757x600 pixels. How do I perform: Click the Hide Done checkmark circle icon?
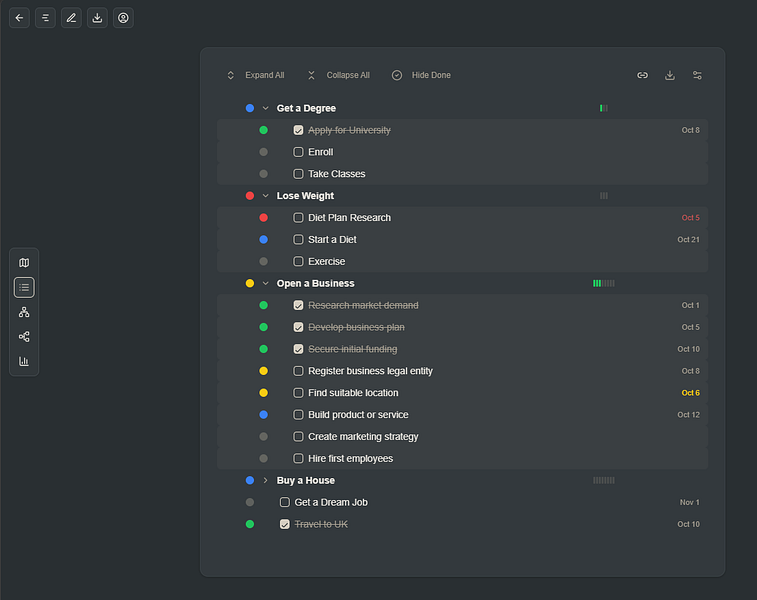397,75
